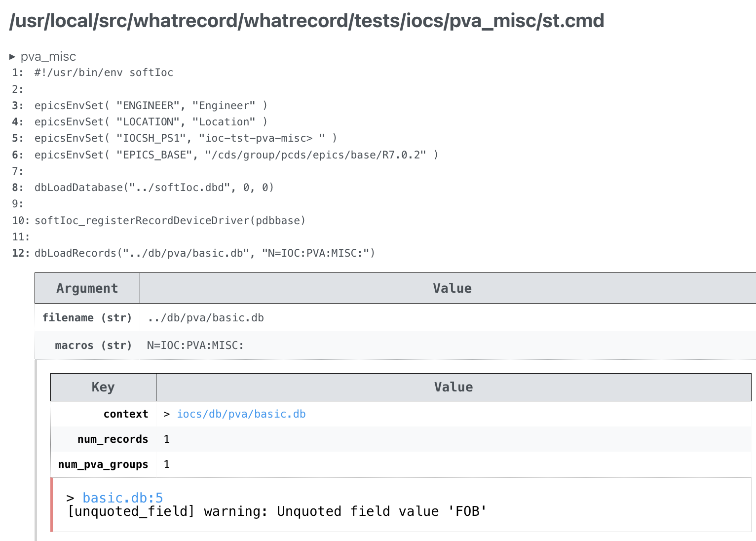Select the Key column header
This screenshot has width=756, height=541.
(x=103, y=387)
